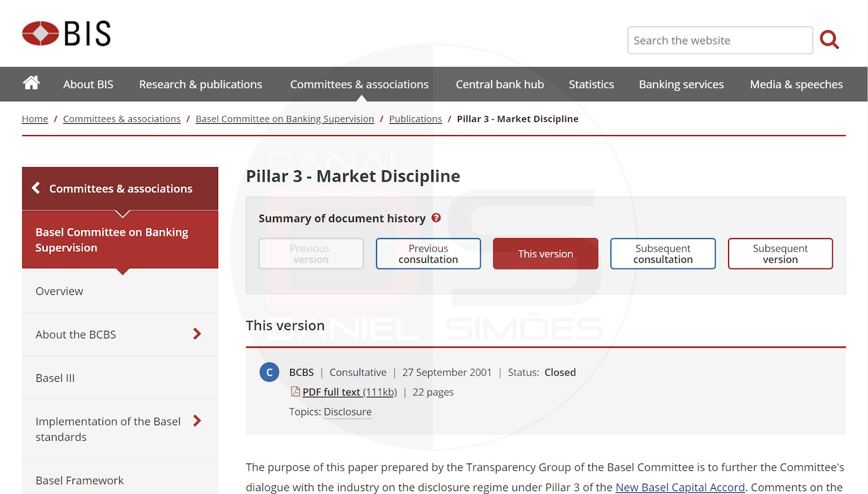Click the Disclosure topic link
This screenshot has width=868, height=494.
click(x=348, y=412)
